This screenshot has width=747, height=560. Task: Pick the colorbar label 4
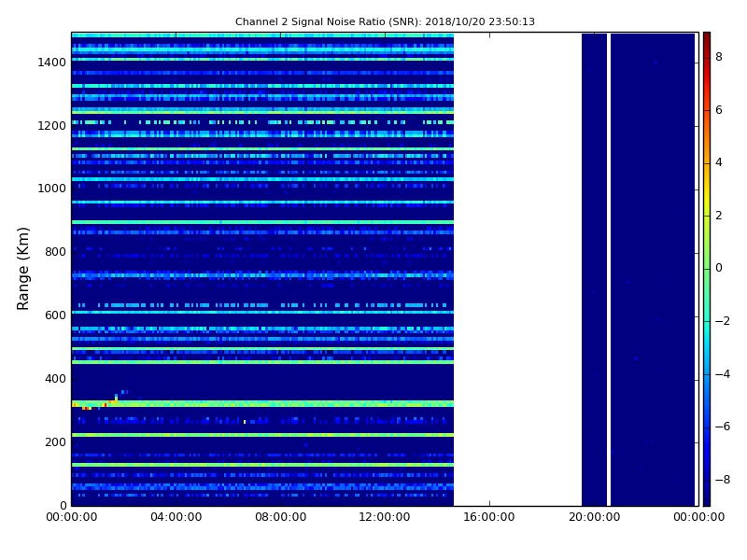pyautogui.click(x=719, y=162)
